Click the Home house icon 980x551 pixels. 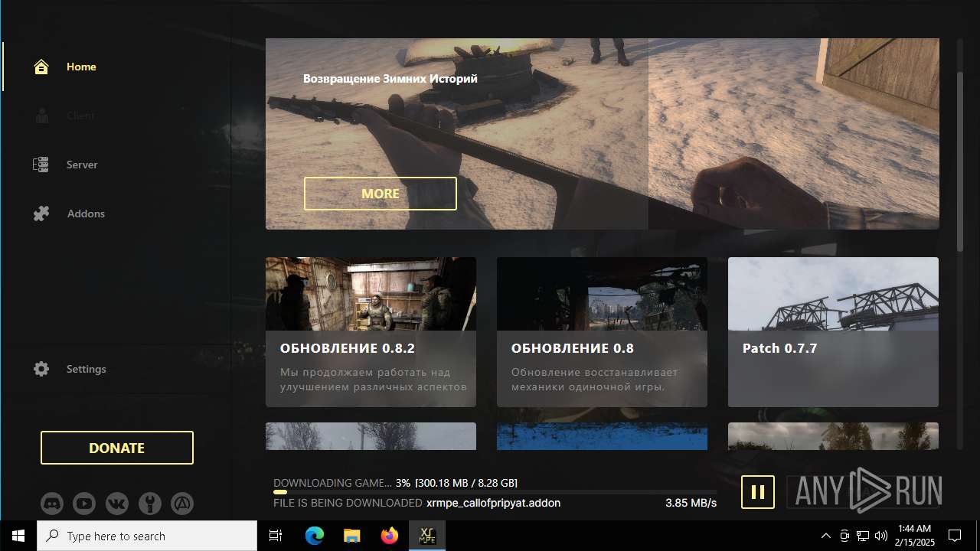coord(41,67)
